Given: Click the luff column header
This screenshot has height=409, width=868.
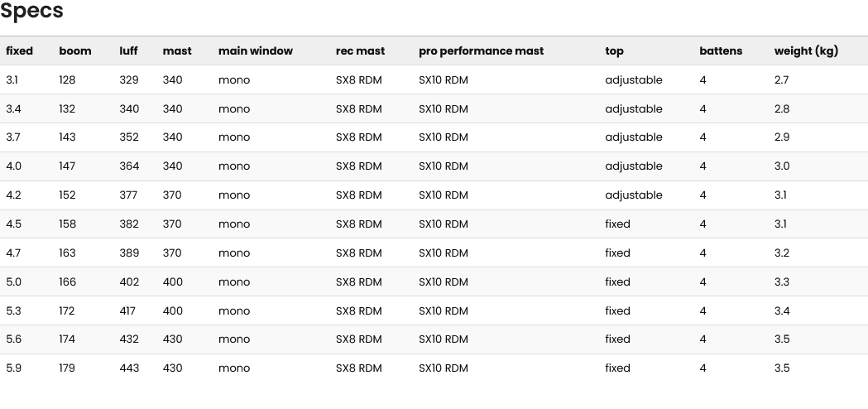Looking at the screenshot, I should coord(128,51).
